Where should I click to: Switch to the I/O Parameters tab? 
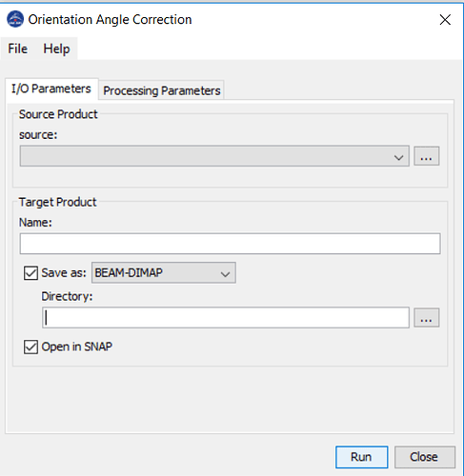[51, 89]
